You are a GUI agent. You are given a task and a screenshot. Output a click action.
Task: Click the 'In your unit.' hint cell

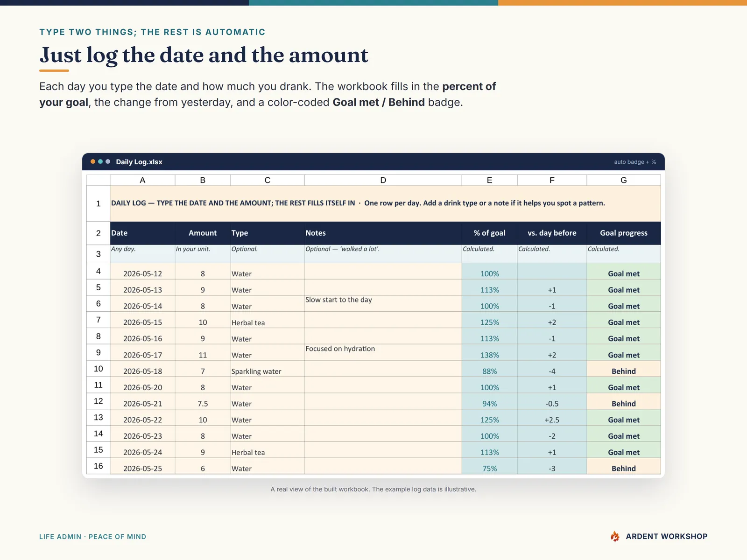(x=203, y=254)
